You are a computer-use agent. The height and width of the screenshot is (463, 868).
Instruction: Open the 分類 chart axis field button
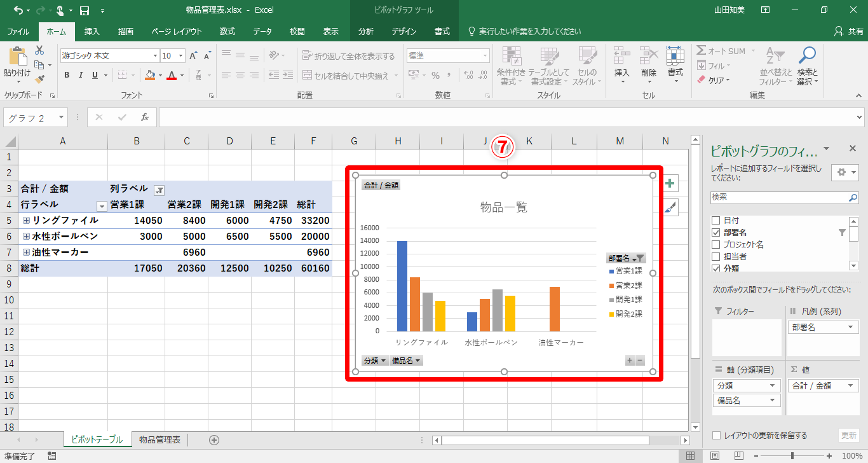point(375,361)
